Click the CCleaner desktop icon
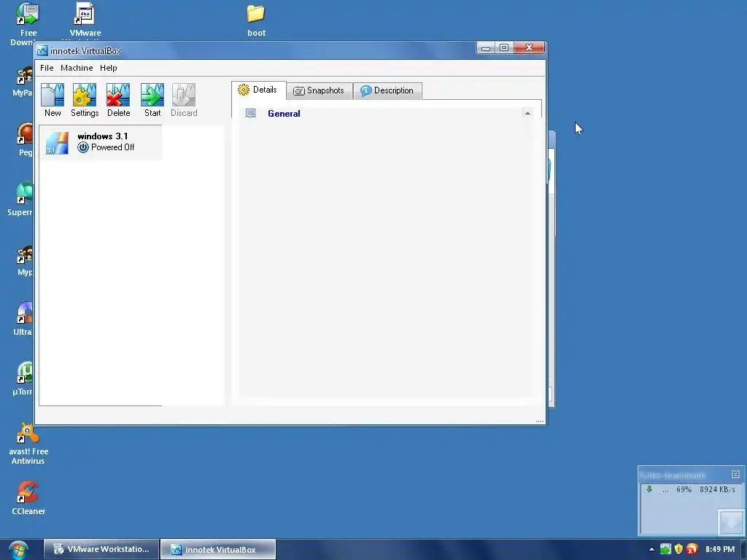747x560 pixels. (x=28, y=492)
